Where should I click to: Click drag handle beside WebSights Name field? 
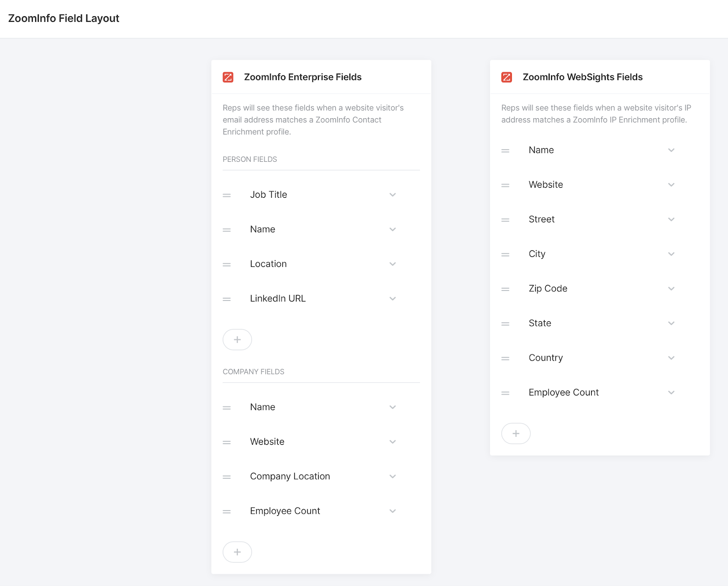pos(505,150)
